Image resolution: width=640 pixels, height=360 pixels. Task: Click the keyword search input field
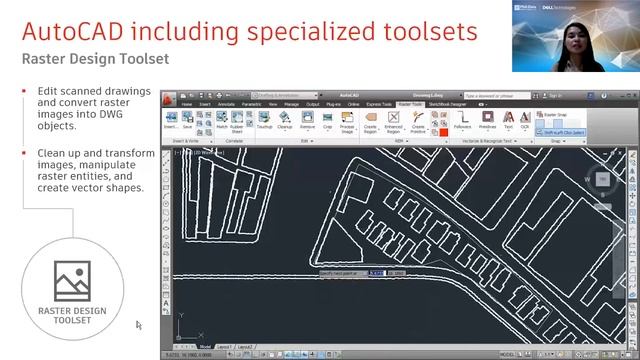click(497, 96)
